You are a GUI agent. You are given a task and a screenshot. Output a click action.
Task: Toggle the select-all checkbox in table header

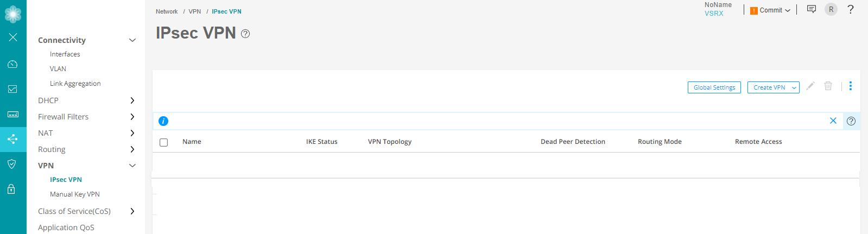[x=164, y=142]
